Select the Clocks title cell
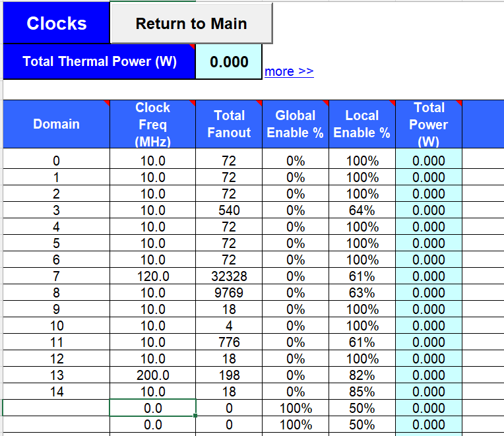This screenshot has height=436, width=504. pos(56,23)
